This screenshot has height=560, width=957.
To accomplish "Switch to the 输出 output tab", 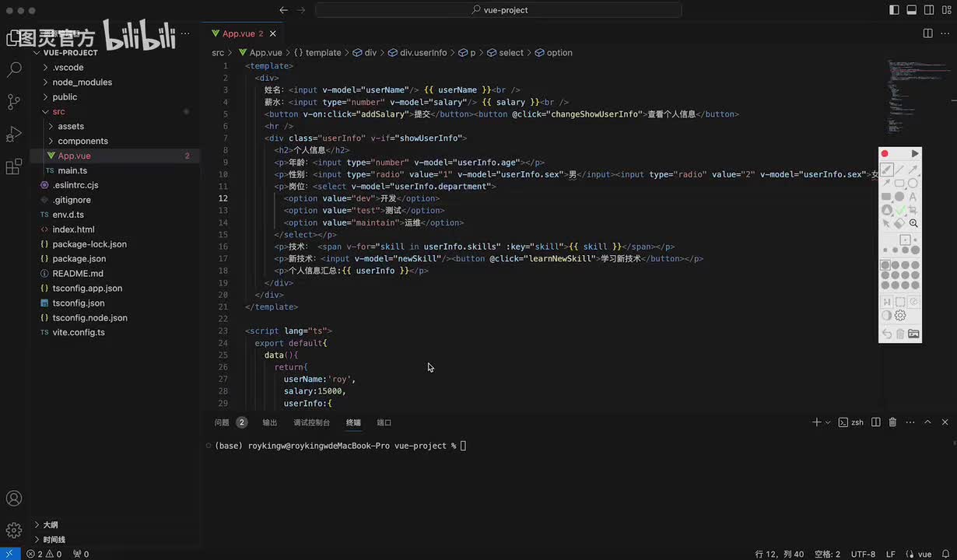I will coord(270,422).
